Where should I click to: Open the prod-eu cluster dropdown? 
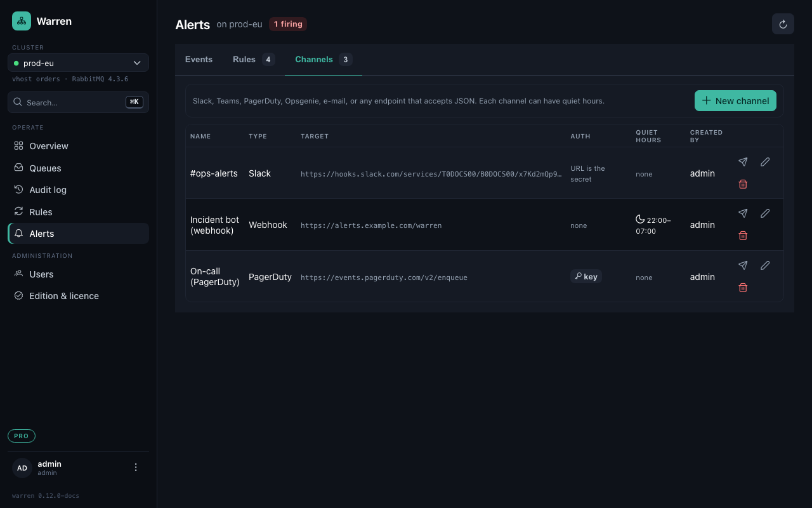[x=78, y=63]
